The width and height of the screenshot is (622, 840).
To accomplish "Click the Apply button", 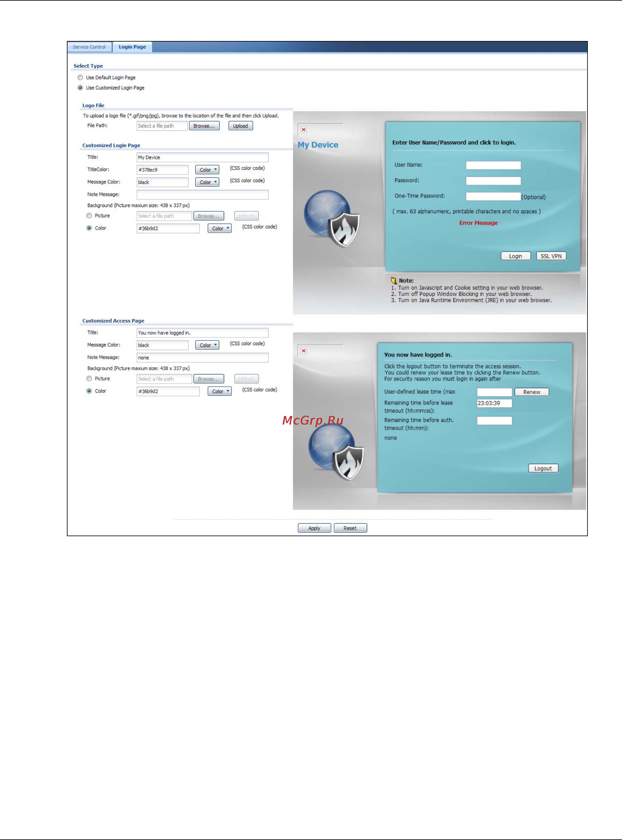I will (314, 528).
